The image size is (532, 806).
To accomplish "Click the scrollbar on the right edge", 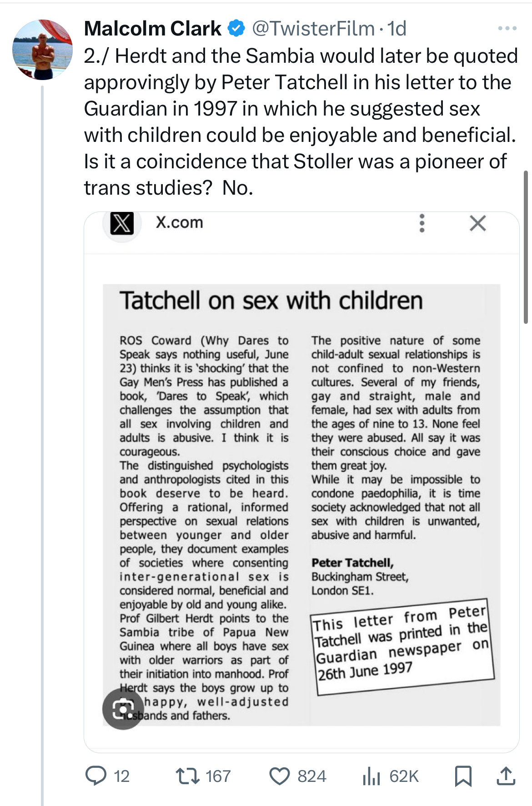I will (x=526, y=247).
